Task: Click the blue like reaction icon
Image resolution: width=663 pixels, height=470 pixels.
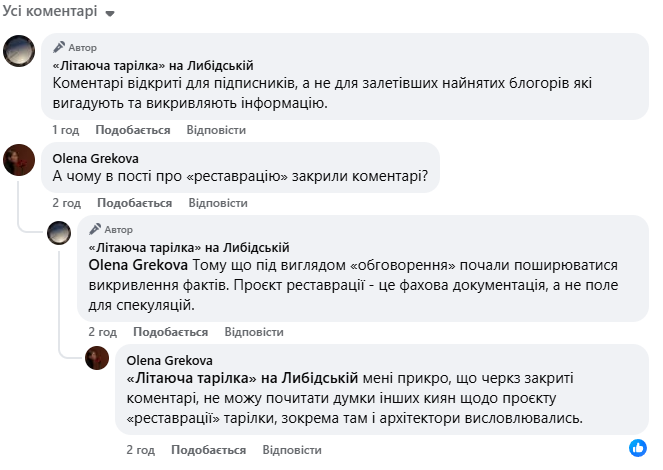Action: click(637, 446)
